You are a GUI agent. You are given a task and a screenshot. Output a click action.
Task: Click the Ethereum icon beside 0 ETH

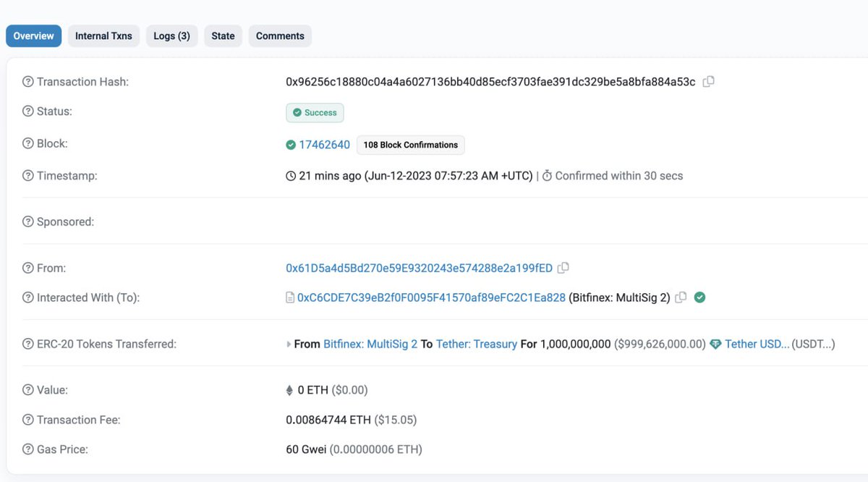pos(290,390)
